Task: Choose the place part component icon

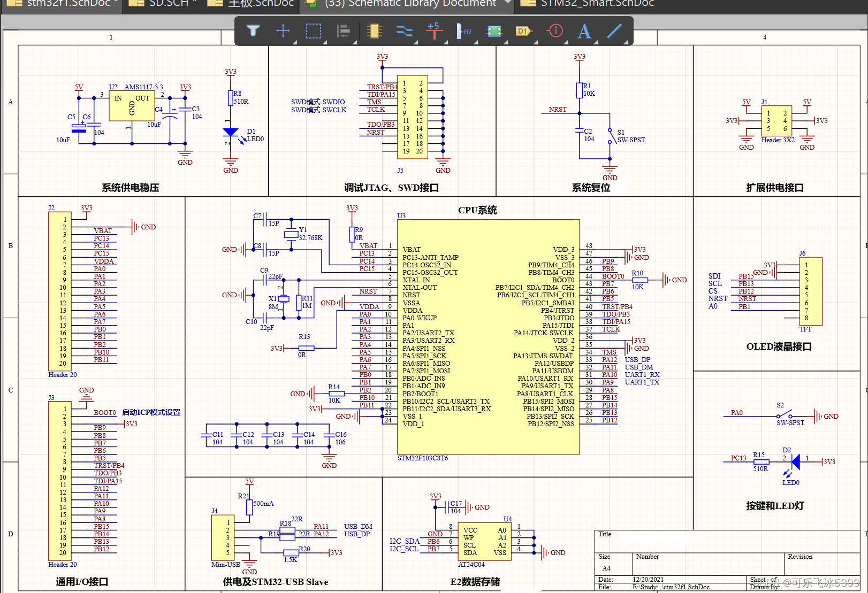Action: (375, 31)
